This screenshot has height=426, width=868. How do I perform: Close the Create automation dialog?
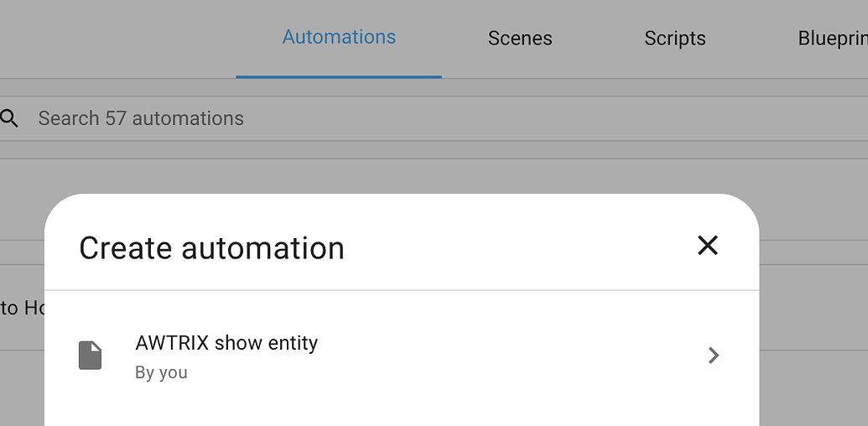coord(708,245)
